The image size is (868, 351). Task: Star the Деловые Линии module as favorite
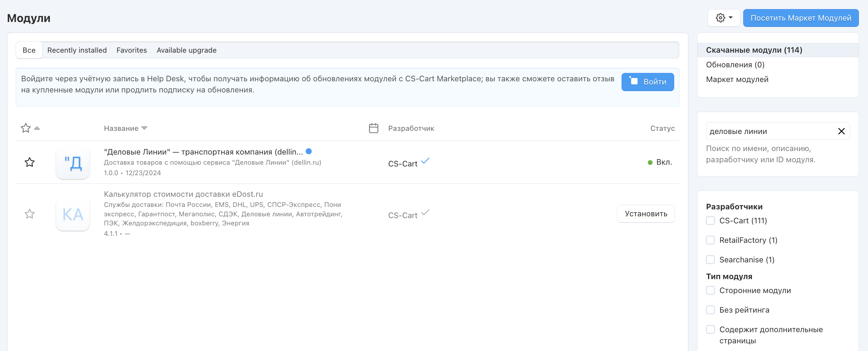point(30,162)
